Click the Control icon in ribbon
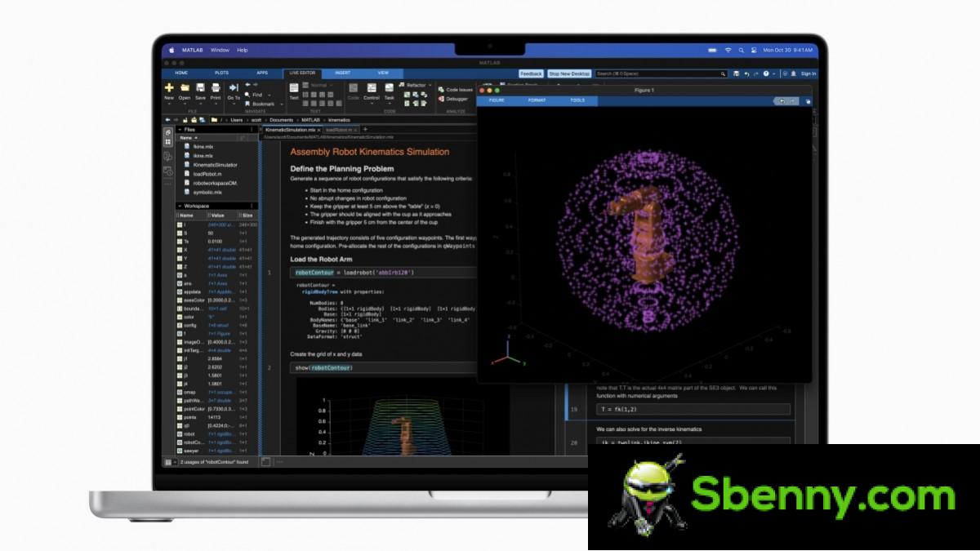 pos(372,87)
